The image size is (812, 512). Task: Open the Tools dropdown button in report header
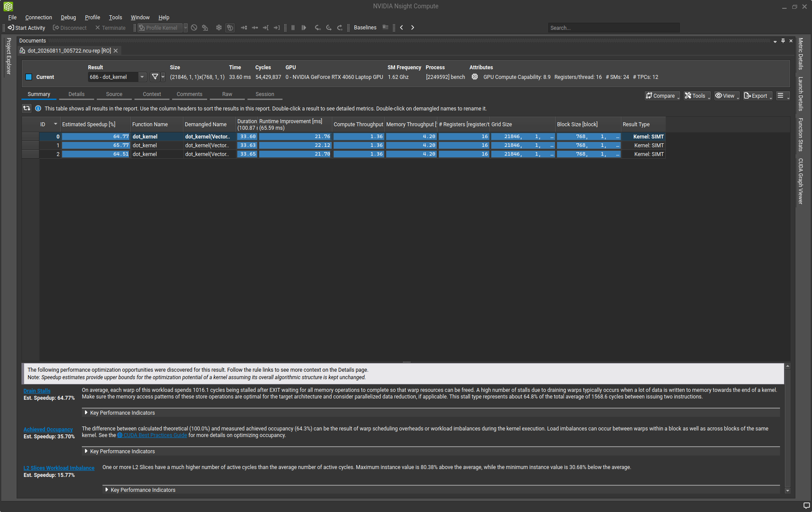click(x=697, y=96)
